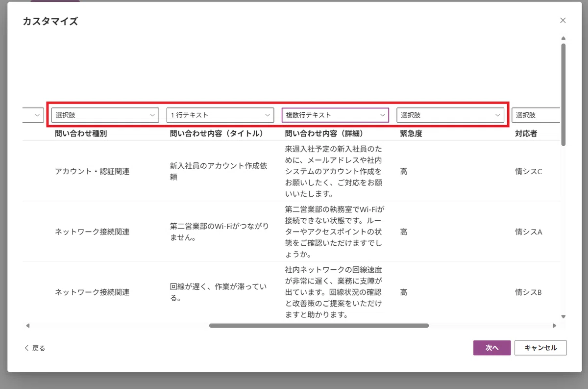Image resolution: width=588 pixels, height=389 pixels.
Task: Click the 次へ button
Action: pyautogui.click(x=492, y=348)
